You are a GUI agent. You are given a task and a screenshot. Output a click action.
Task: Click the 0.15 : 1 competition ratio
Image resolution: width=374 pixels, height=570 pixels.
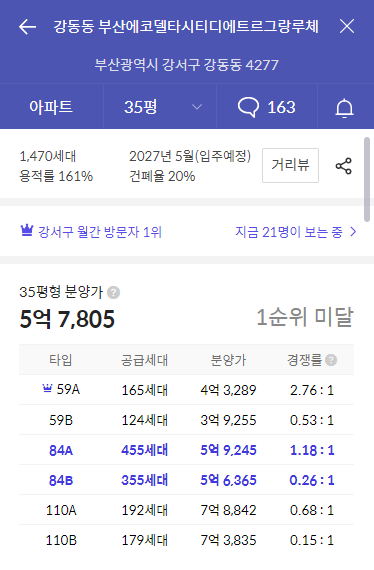pyautogui.click(x=311, y=540)
